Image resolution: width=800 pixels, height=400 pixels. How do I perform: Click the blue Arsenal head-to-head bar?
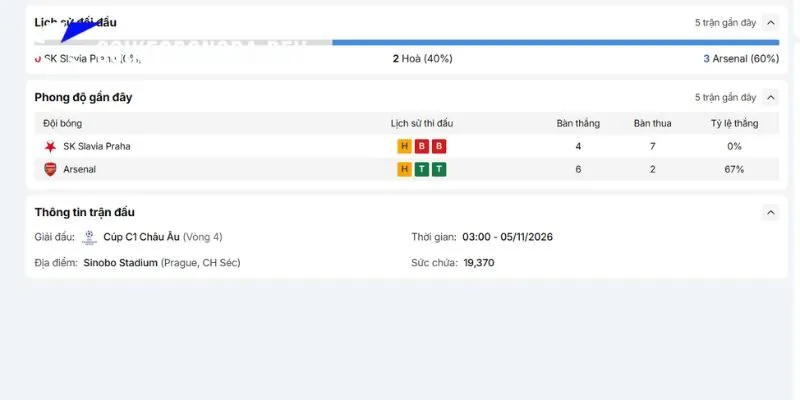(x=556, y=42)
